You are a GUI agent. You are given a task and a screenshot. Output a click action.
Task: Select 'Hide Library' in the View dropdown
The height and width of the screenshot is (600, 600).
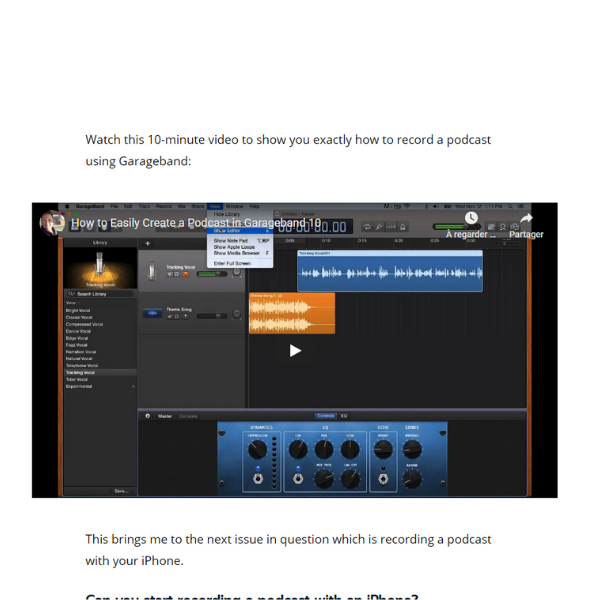tap(227, 214)
